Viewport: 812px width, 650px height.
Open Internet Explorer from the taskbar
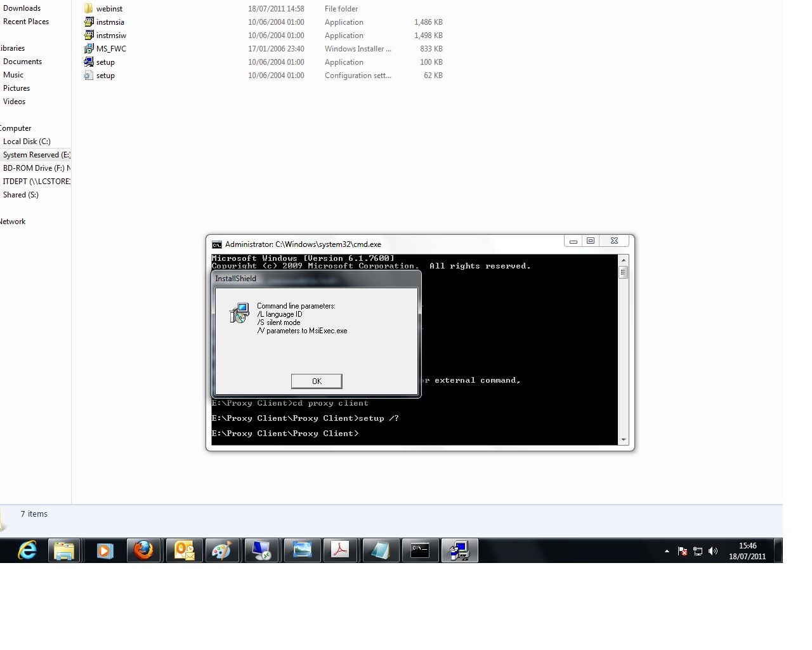[x=27, y=550]
